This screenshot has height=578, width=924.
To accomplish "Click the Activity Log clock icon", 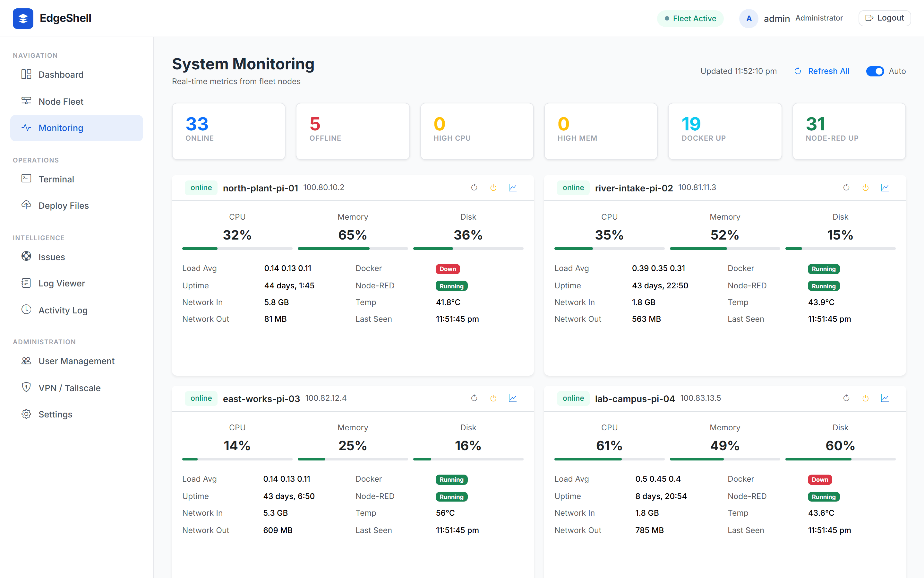I will point(26,309).
